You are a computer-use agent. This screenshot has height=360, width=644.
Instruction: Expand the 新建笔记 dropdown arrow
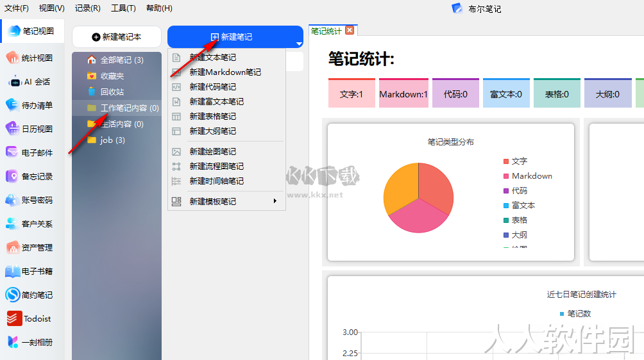pyautogui.click(x=299, y=44)
